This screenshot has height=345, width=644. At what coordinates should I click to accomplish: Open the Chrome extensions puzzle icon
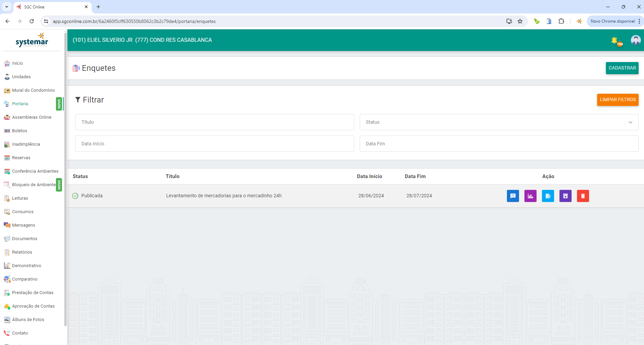click(x=561, y=21)
